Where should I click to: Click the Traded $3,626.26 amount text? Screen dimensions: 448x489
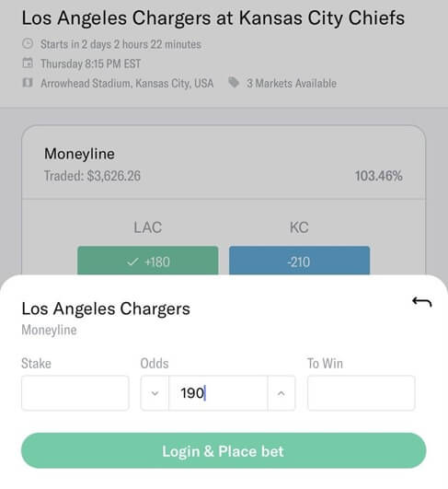[x=93, y=176]
